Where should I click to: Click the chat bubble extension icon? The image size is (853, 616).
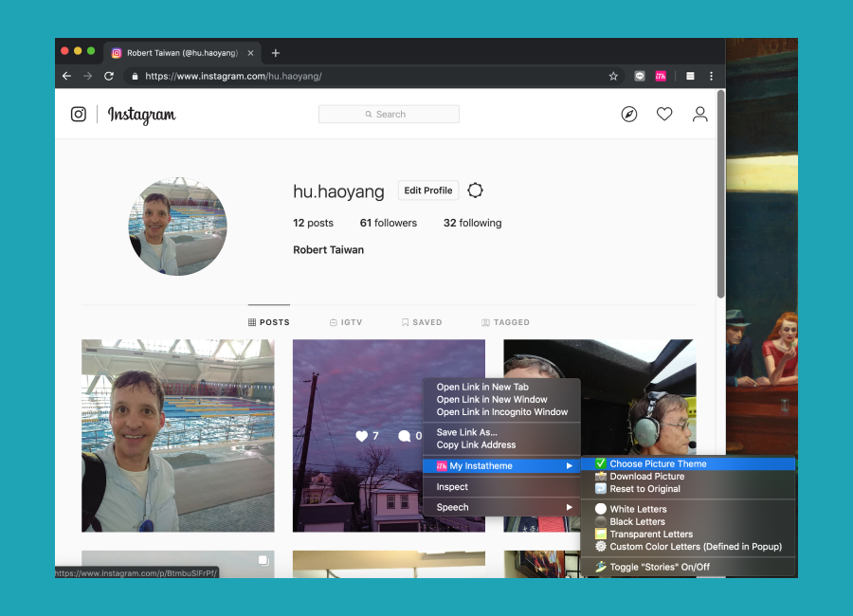coord(640,76)
